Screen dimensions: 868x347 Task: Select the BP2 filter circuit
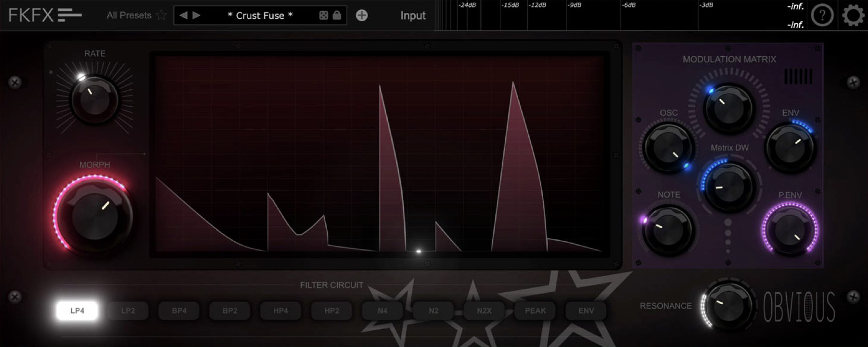(230, 310)
